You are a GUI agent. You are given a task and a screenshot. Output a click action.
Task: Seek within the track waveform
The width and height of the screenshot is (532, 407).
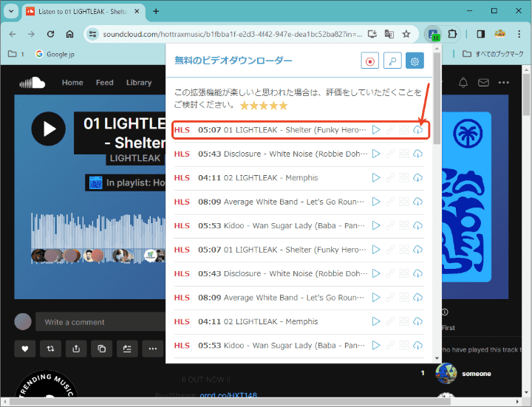(x=98, y=237)
